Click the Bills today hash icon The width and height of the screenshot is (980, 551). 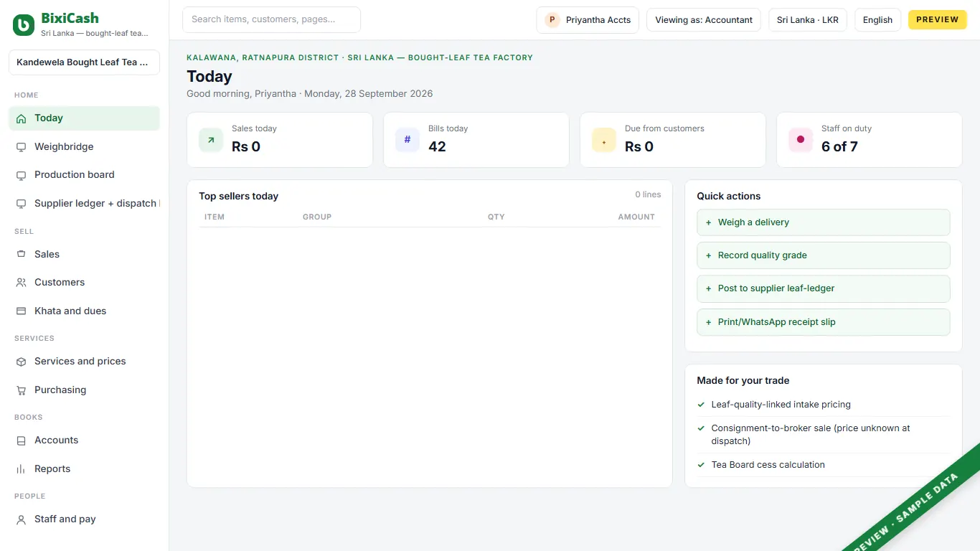[407, 140]
